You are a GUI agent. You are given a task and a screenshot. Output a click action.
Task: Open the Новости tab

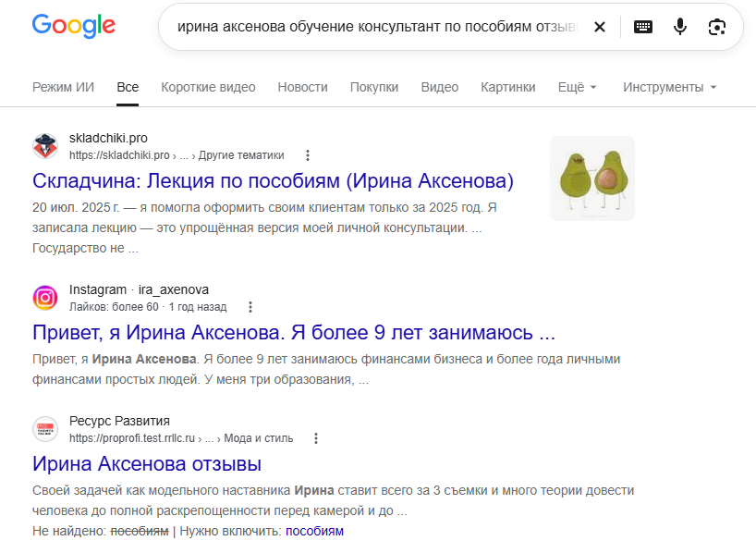pyautogui.click(x=302, y=87)
